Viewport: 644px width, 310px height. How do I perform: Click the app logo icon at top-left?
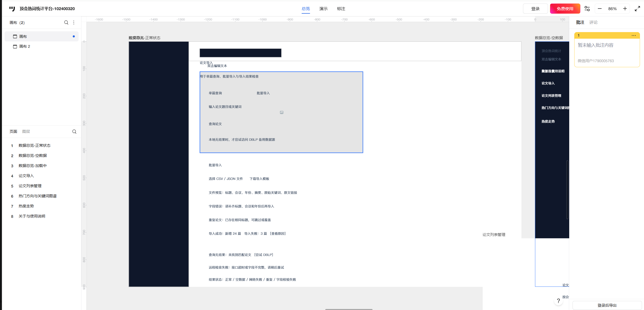[x=12, y=9]
